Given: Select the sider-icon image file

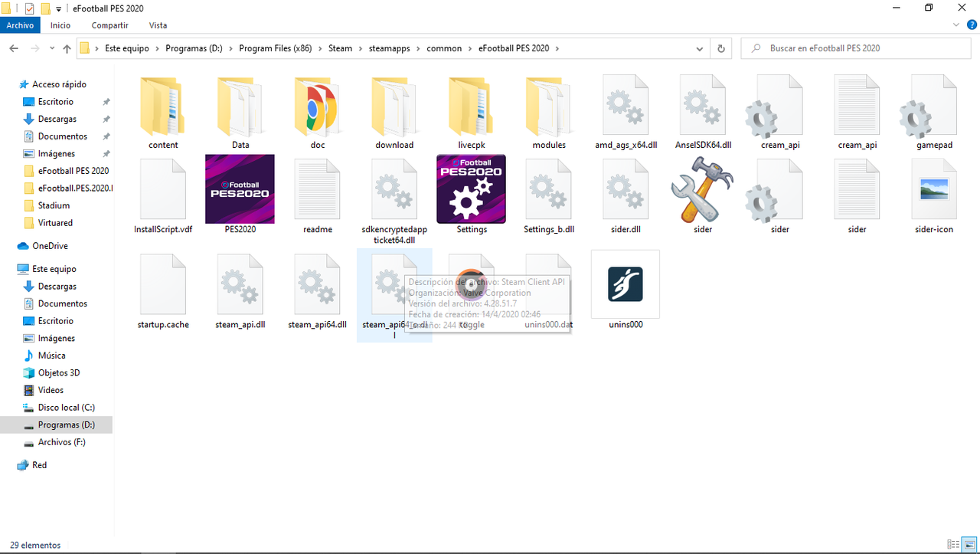Looking at the screenshot, I should tap(934, 195).
